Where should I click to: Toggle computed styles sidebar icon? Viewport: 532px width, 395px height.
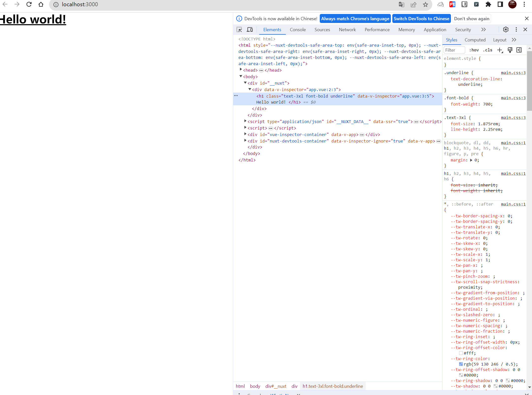click(519, 50)
